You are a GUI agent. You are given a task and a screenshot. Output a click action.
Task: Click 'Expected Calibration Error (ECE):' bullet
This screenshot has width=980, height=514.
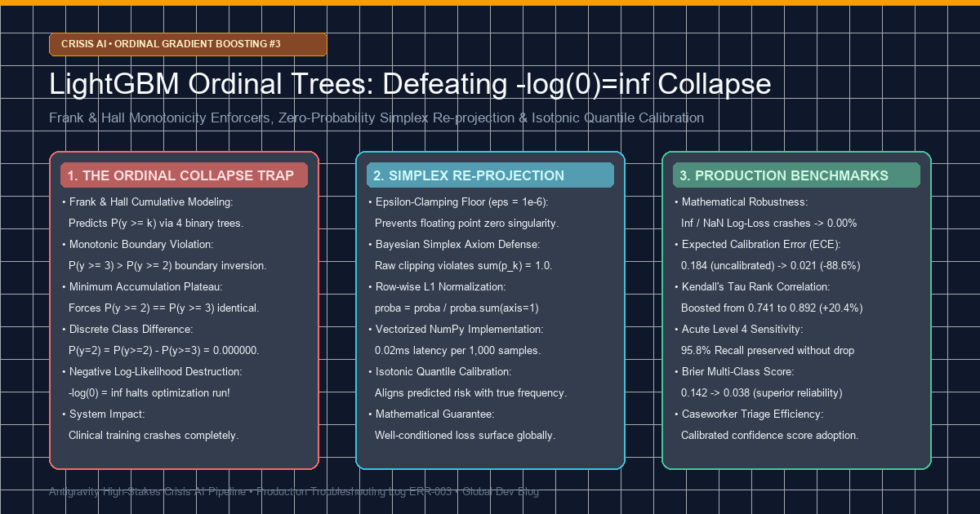(757, 244)
